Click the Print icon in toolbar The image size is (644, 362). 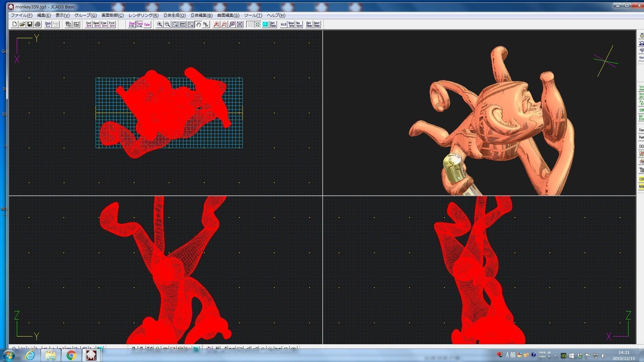pyautogui.click(x=38, y=24)
